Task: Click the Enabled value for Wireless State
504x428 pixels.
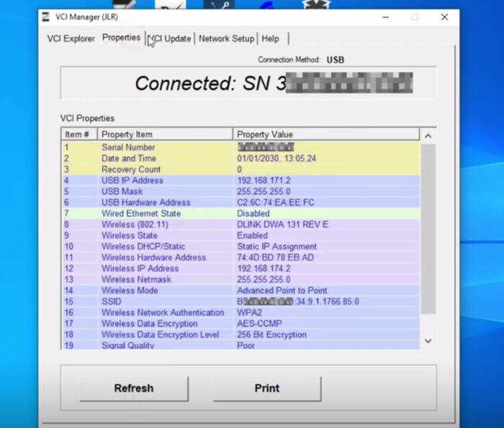Action: (252, 235)
